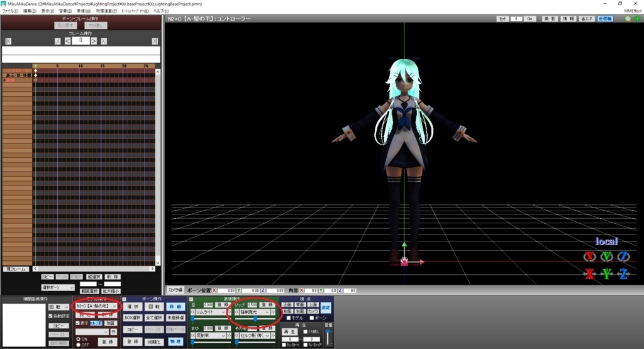Open the セルフ影 other morph dropdown

(255, 336)
